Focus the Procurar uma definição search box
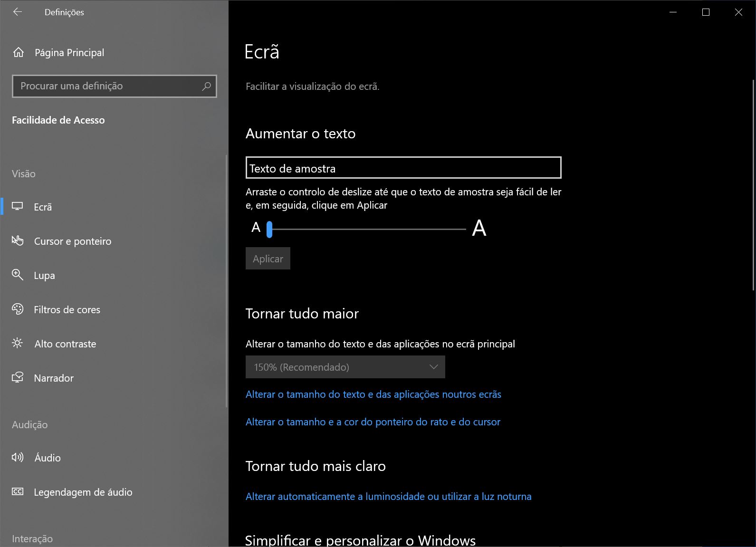 point(109,86)
